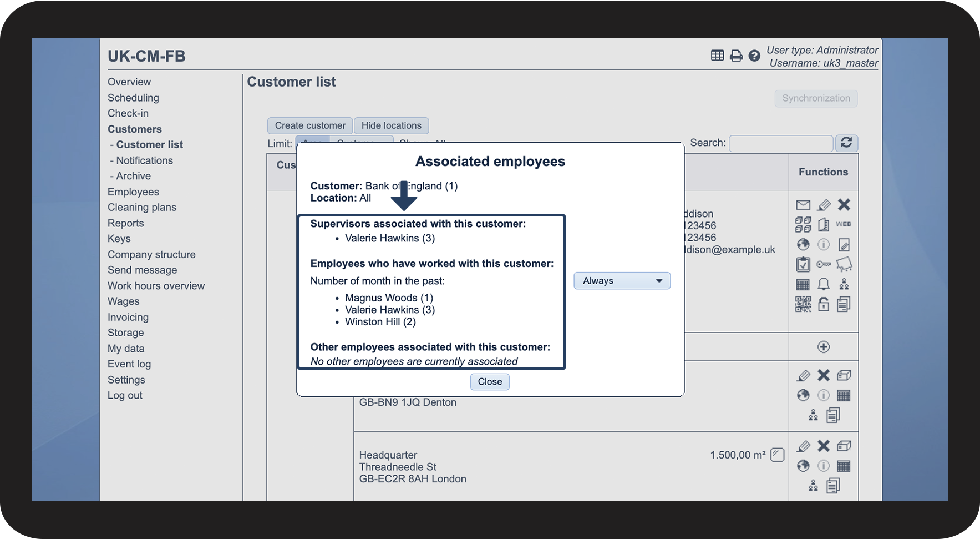Click the open booklet icon beside WEB
Image resolution: width=980 pixels, height=539 pixels.
(x=824, y=224)
